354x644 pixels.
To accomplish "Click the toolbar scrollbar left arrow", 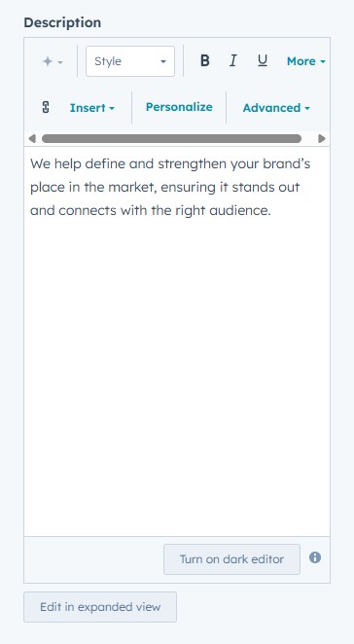I will click(x=32, y=139).
